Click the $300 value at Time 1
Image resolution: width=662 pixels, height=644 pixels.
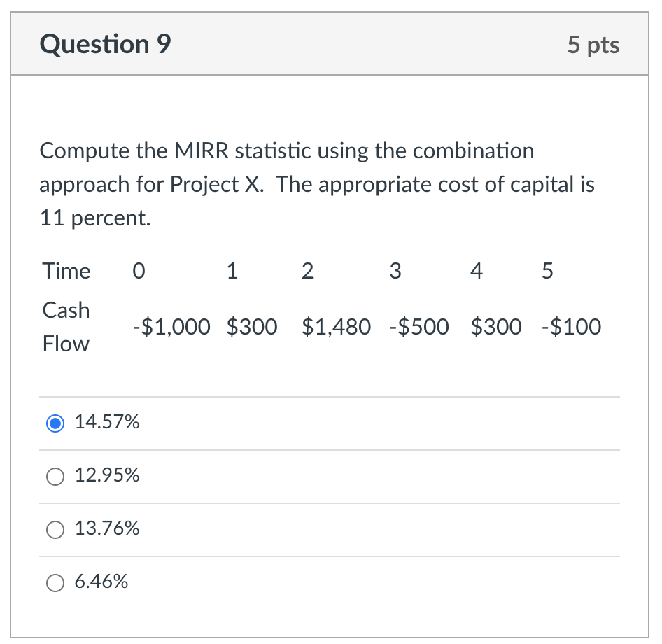point(252,326)
